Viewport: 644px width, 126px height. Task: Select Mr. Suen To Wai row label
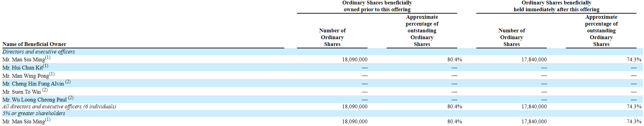click(21, 92)
